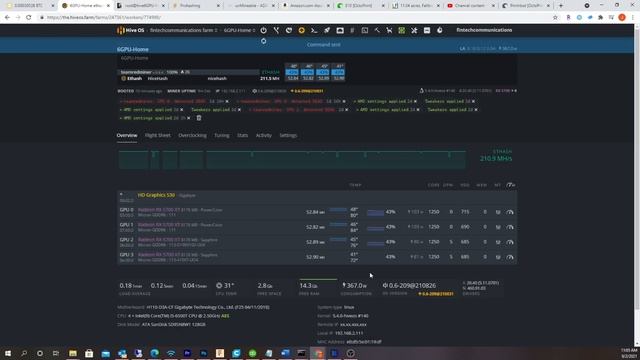
Task: Switch to the Overview tab
Action: 127,136
